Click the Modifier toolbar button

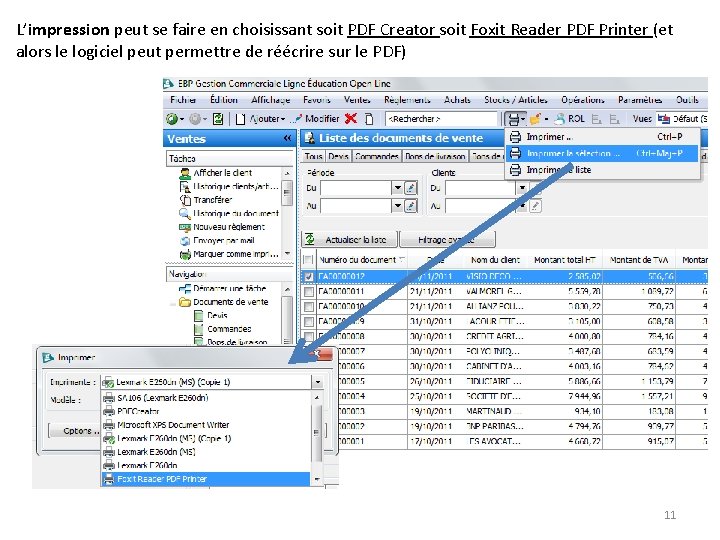316,119
